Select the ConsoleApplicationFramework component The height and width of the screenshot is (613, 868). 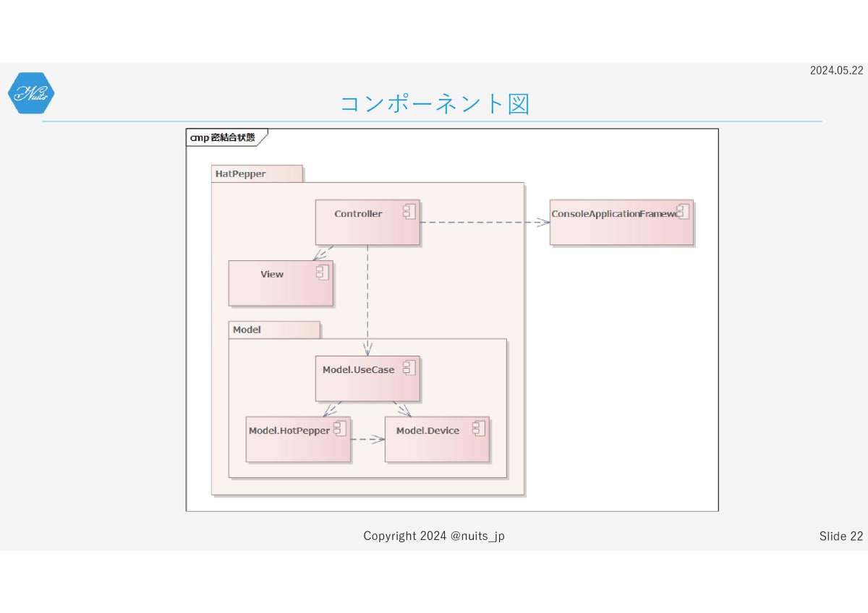pyautogui.click(x=621, y=222)
